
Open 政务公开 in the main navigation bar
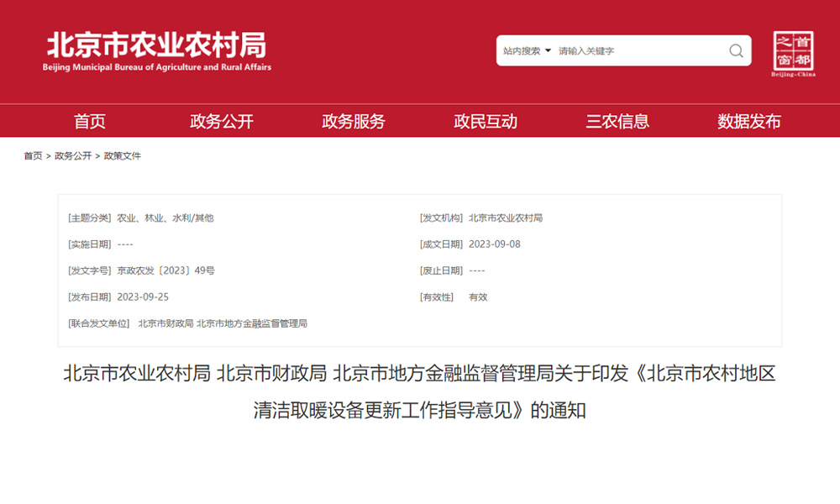[x=222, y=121]
